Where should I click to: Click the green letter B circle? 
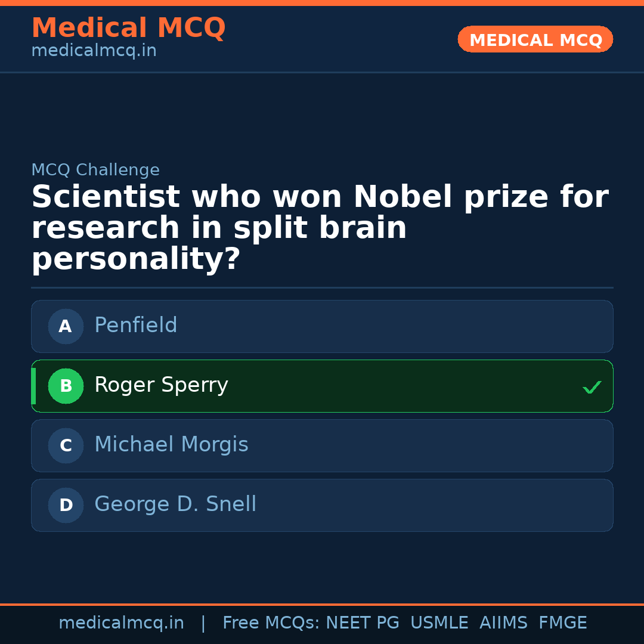click(x=66, y=386)
